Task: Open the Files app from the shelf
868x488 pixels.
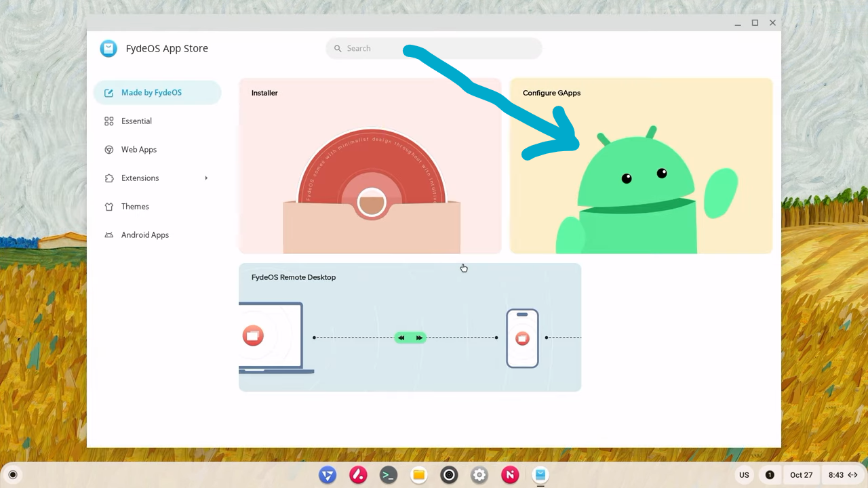Action: (x=418, y=475)
